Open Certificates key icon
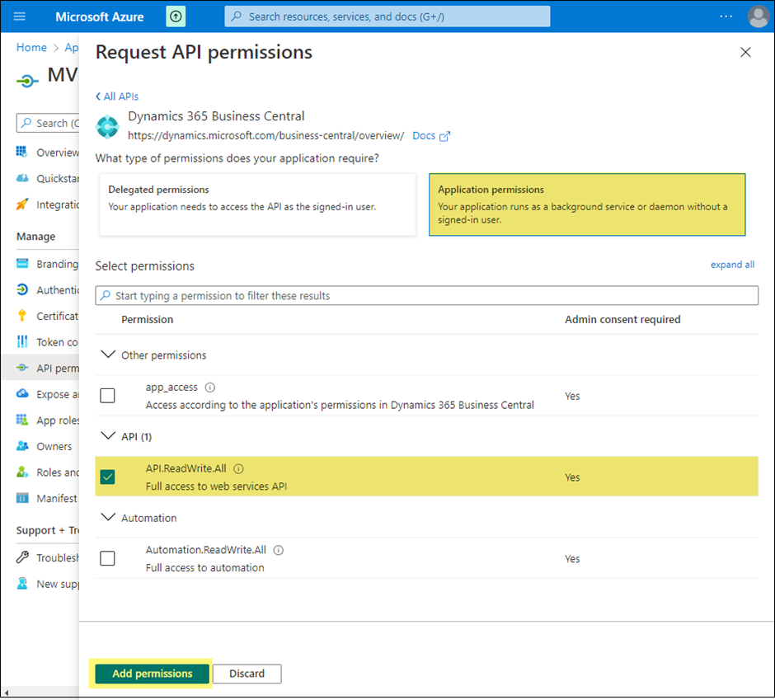 point(22,316)
